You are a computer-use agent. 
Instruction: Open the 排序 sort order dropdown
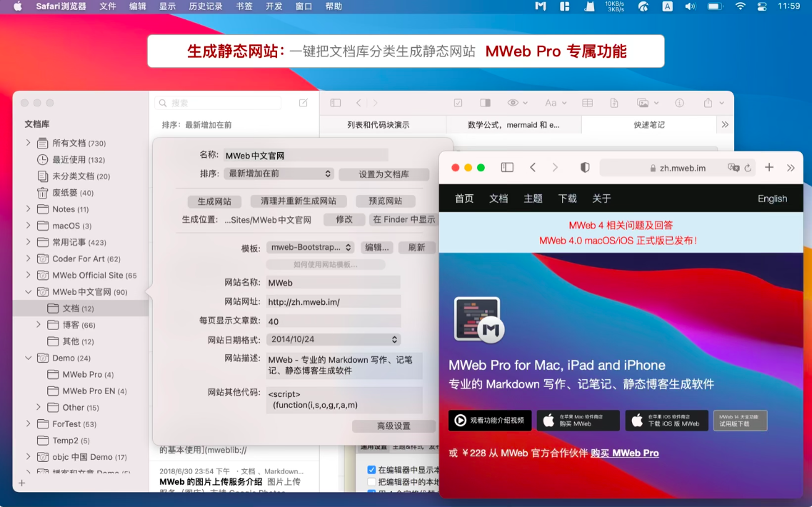[279, 174]
